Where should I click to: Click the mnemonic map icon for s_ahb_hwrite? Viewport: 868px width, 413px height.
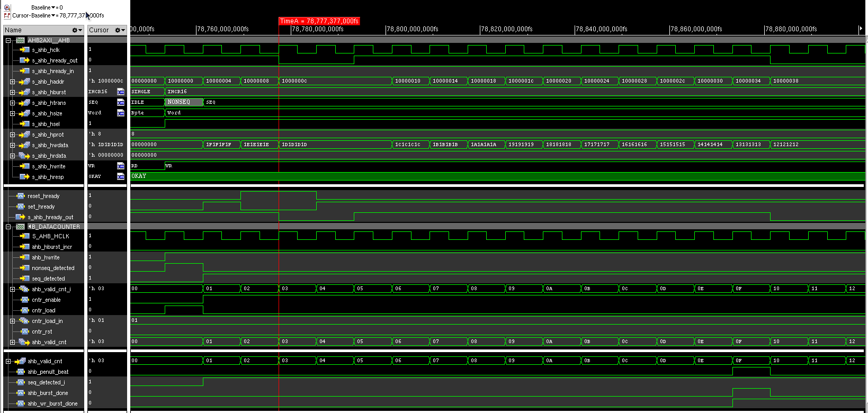[121, 166]
